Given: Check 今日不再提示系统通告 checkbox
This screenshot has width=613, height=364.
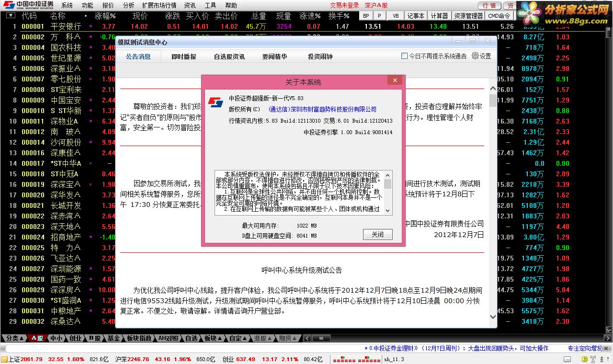Looking at the screenshot, I should [x=404, y=56].
